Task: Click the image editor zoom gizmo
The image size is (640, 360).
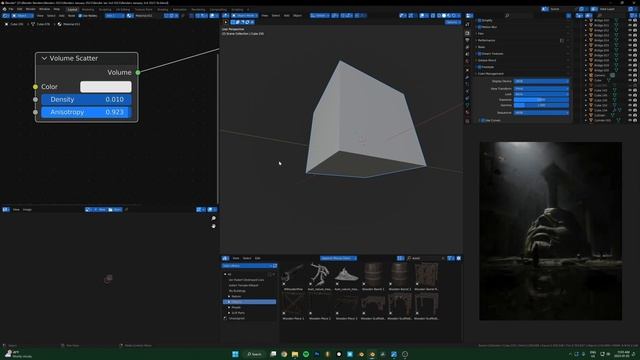Action: 213,218
